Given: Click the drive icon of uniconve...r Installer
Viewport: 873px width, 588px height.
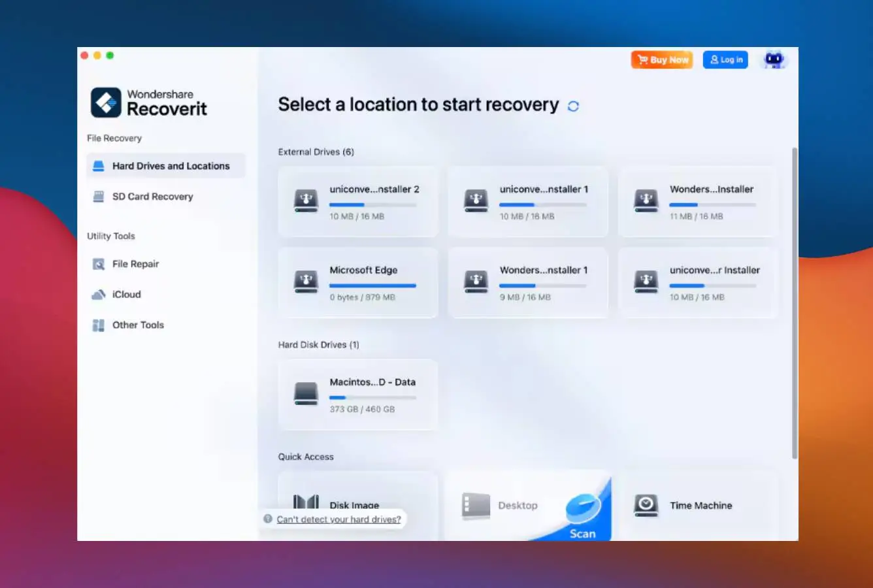Looking at the screenshot, I should [x=646, y=282].
